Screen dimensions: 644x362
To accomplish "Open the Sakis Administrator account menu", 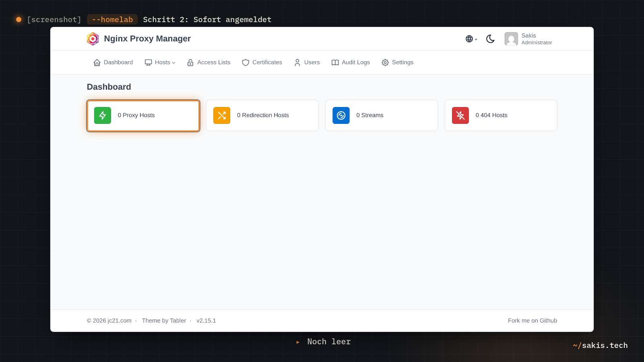I will point(528,39).
